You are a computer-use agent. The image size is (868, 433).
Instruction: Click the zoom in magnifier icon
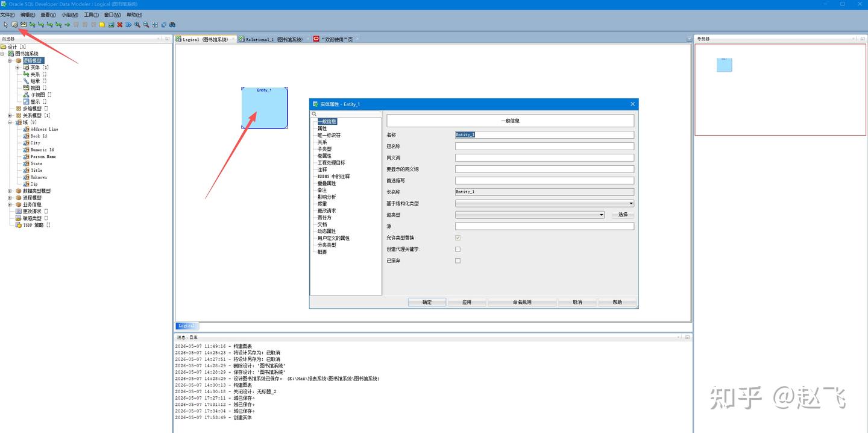coord(137,25)
